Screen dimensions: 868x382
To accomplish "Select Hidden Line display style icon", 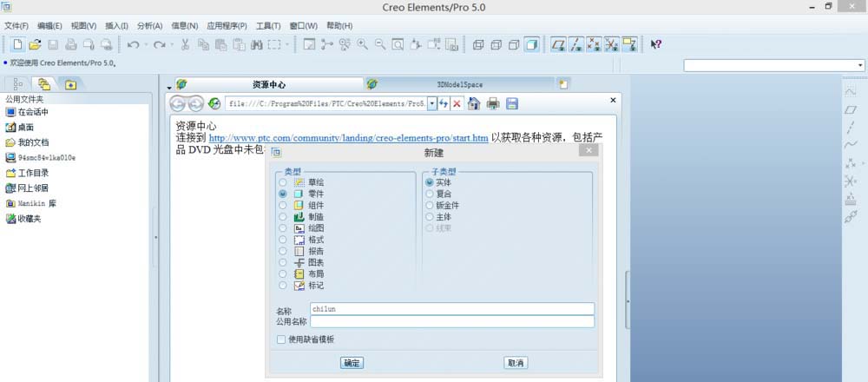I will (x=496, y=45).
